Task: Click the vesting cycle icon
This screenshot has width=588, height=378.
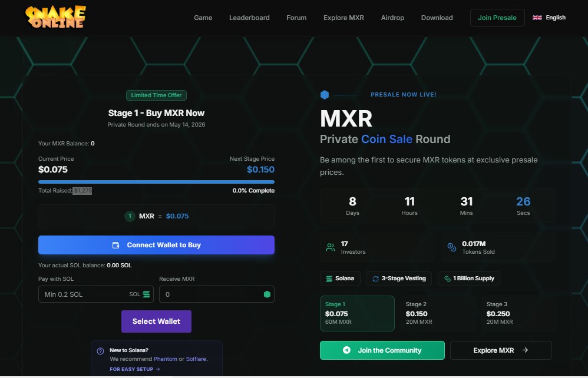Action: (x=375, y=278)
